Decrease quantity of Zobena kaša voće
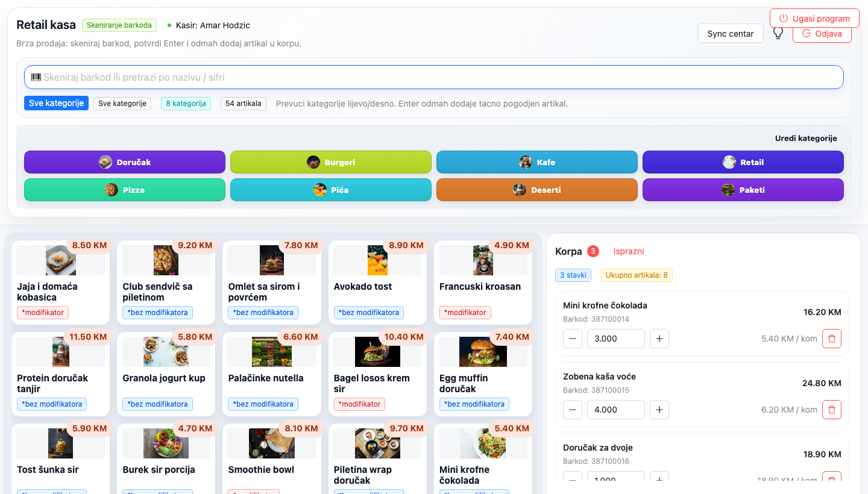 tap(573, 410)
